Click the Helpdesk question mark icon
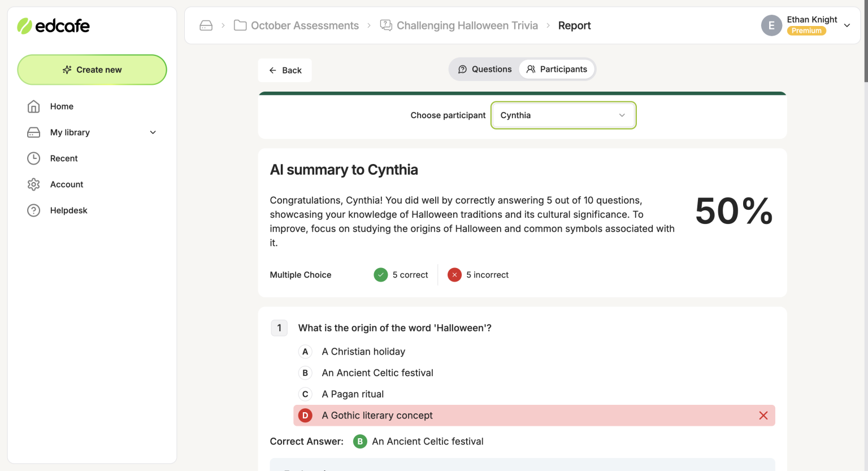868x471 pixels. click(34, 210)
